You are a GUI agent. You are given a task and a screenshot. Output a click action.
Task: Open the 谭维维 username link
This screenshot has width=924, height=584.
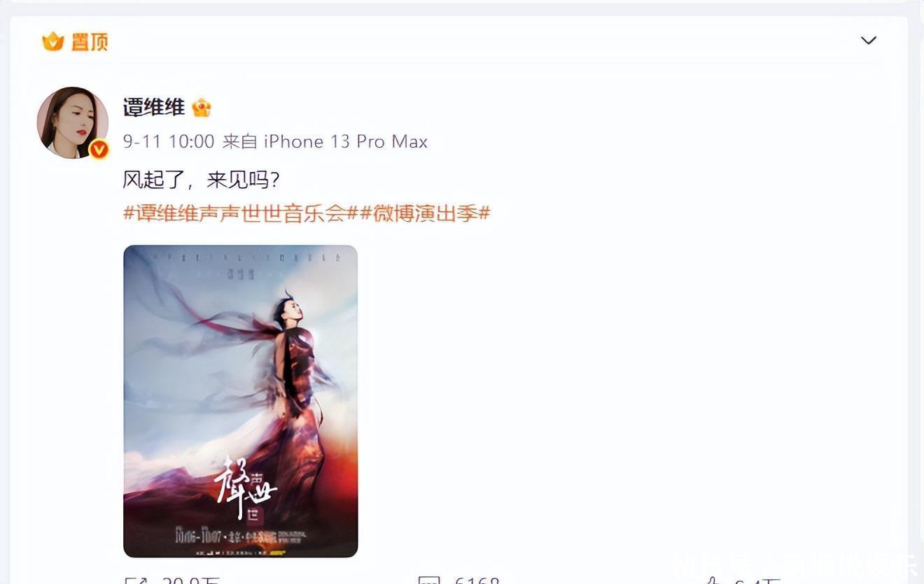coord(154,107)
